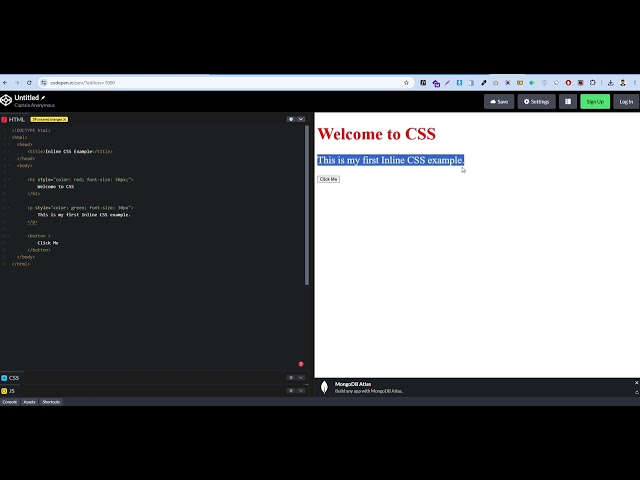Save the pen
Screen dimensions: 640x480
(499, 102)
